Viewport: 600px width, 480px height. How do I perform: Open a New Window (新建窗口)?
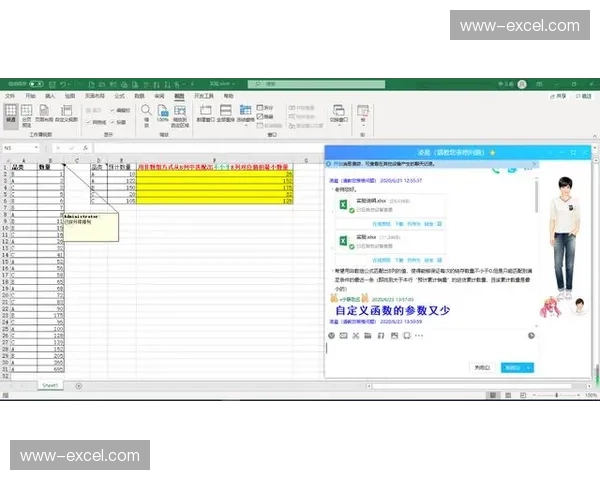click(205, 114)
